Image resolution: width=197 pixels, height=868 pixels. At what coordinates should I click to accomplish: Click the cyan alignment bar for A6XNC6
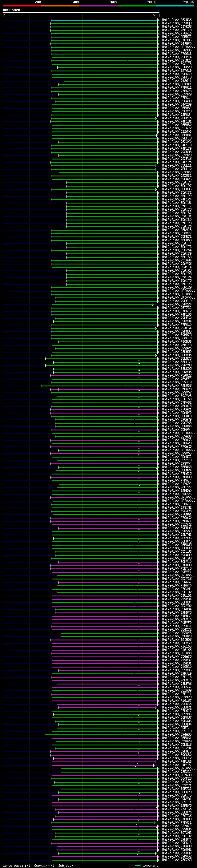[105, 20]
